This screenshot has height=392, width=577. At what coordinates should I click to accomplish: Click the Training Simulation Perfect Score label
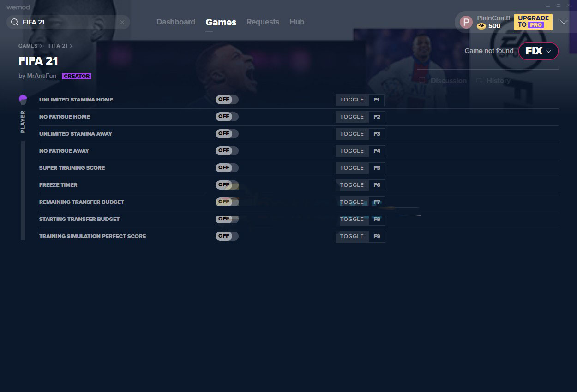pyautogui.click(x=92, y=236)
